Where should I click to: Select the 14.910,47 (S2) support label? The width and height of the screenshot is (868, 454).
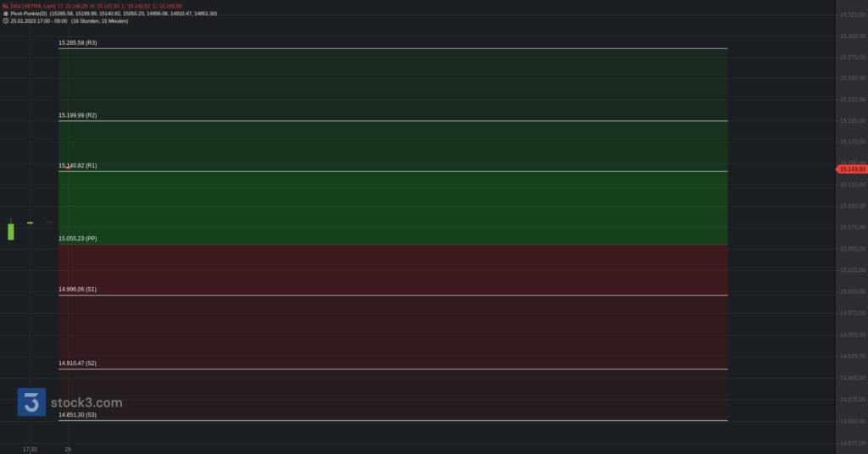77,363
